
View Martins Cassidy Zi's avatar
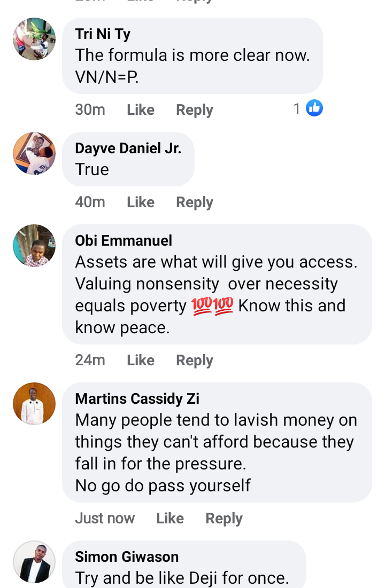click(34, 404)
